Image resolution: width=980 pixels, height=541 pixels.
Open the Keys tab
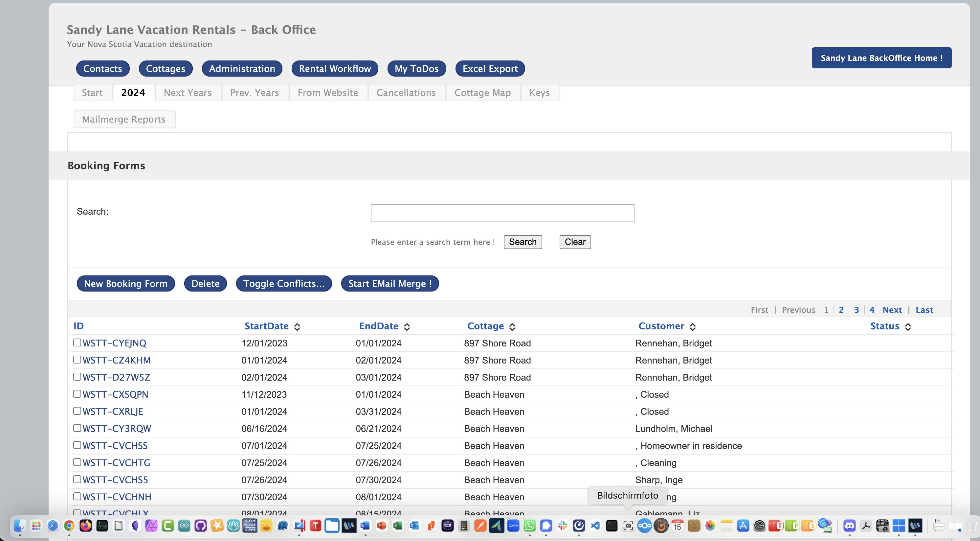[x=540, y=92]
